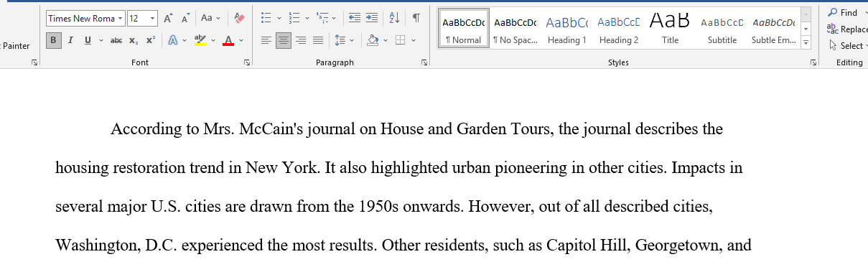868x262 pixels.
Task: Open font color dropdown arrow
Action: (241, 40)
